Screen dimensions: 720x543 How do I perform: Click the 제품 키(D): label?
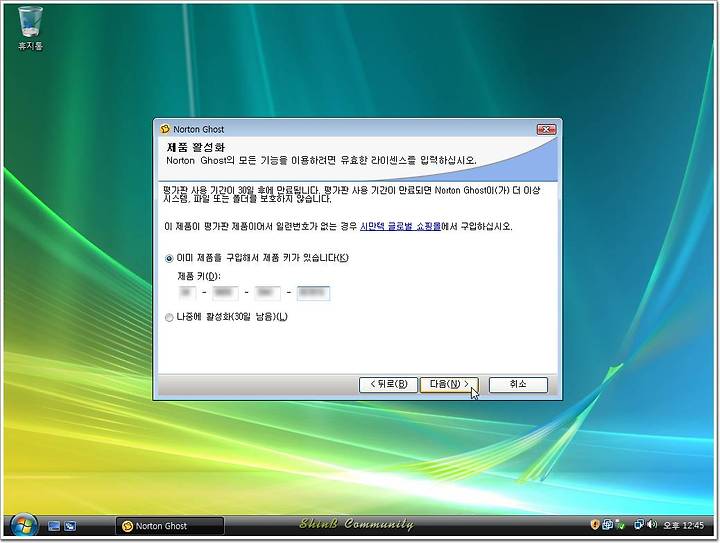pos(199,276)
